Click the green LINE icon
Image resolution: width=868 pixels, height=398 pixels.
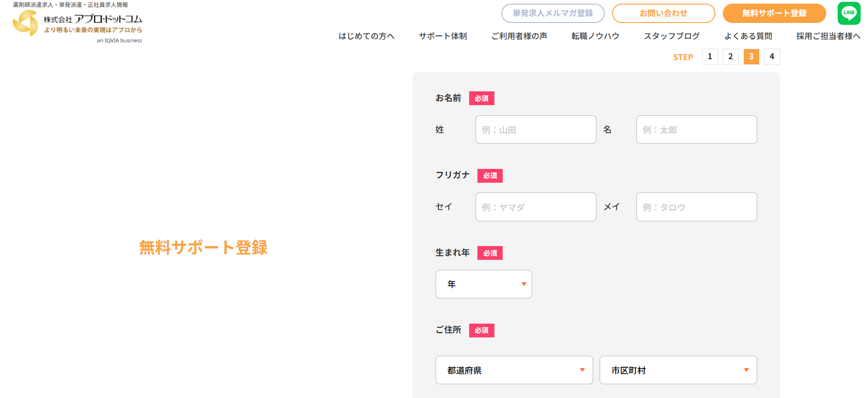(x=849, y=13)
